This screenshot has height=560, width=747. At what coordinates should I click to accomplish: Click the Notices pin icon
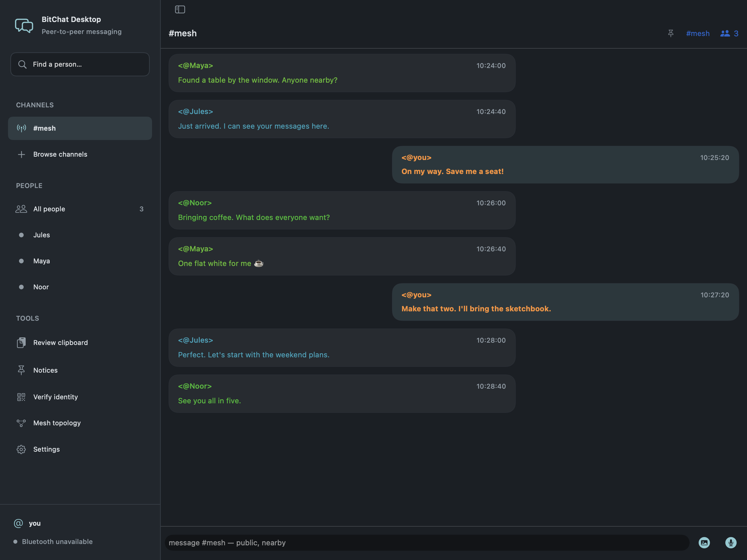click(21, 370)
